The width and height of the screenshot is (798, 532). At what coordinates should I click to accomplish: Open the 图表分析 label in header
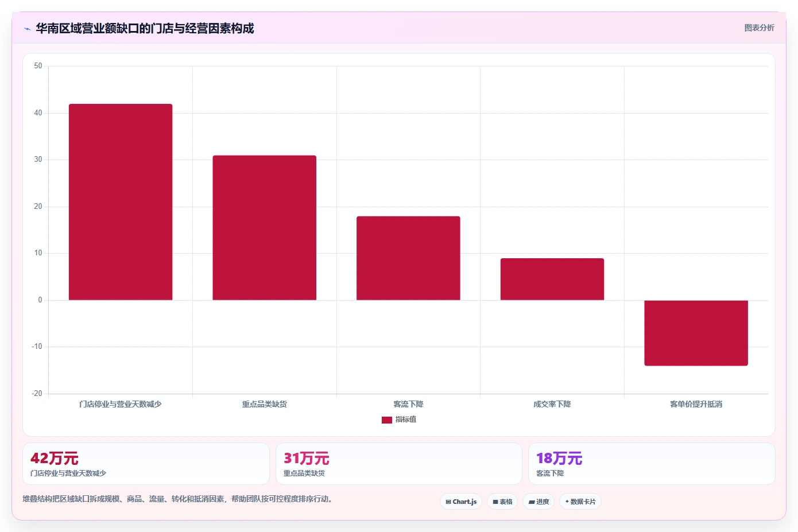click(x=759, y=28)
